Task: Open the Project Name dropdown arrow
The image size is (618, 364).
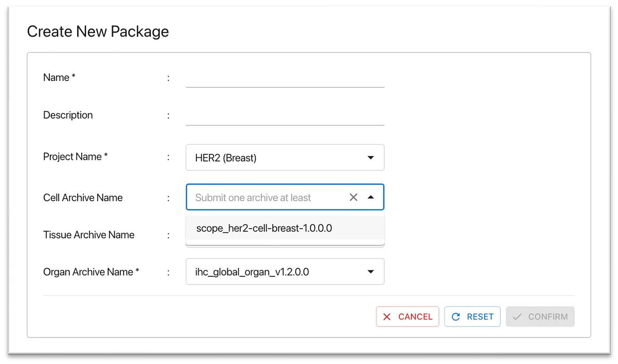Action: (371, 158)
